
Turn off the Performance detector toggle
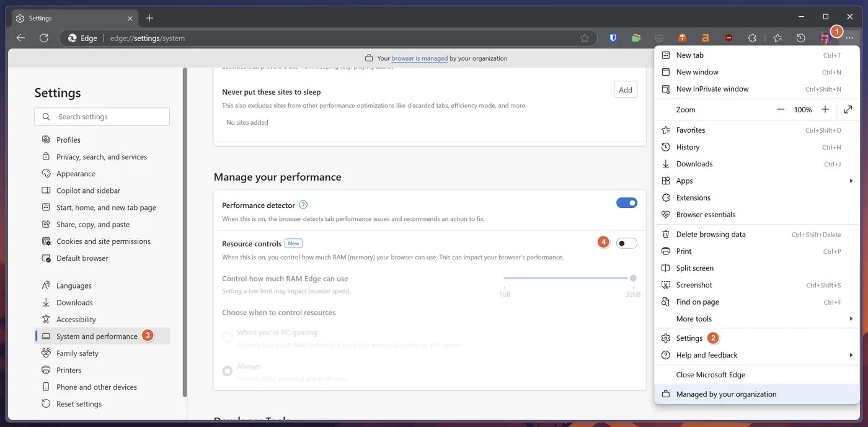(627, 203)
